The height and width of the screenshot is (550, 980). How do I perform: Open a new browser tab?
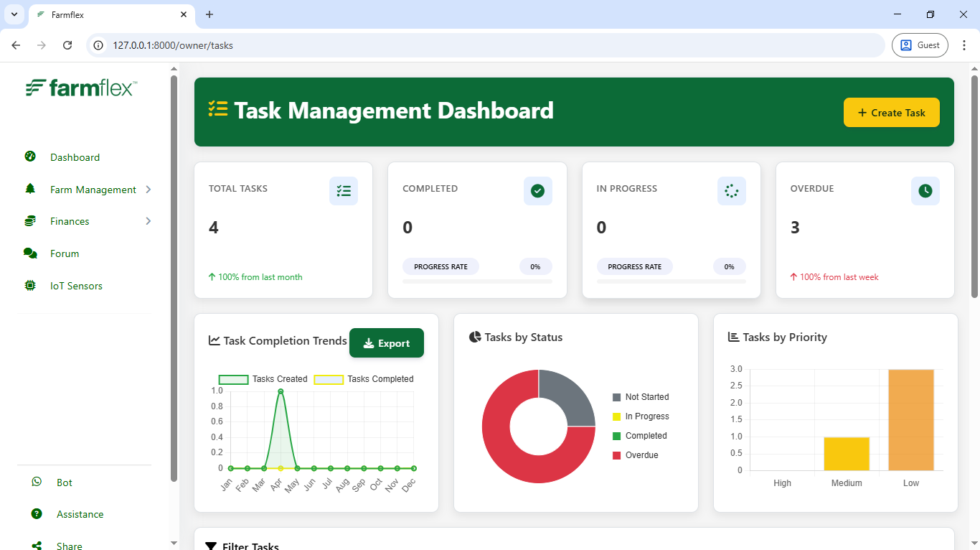[x=209, y=14]
